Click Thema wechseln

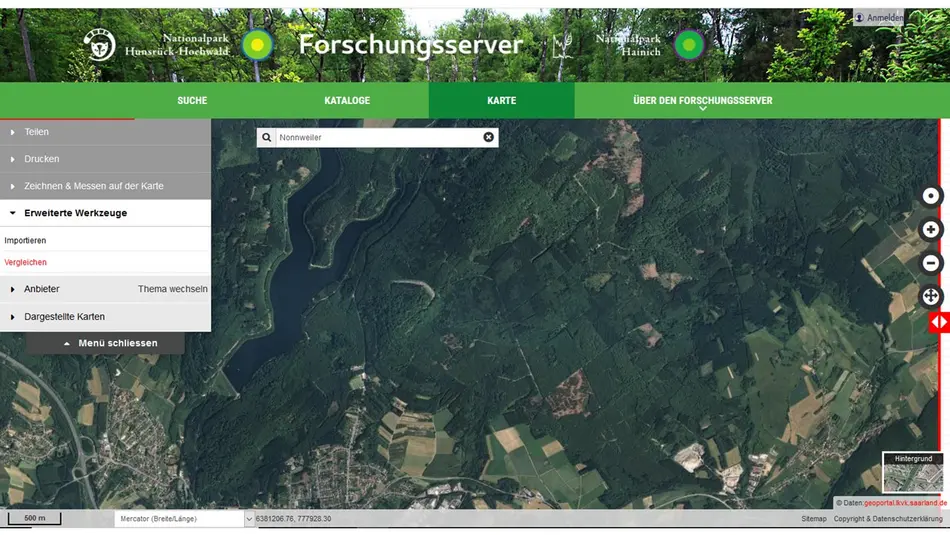[x=173, y=289]
